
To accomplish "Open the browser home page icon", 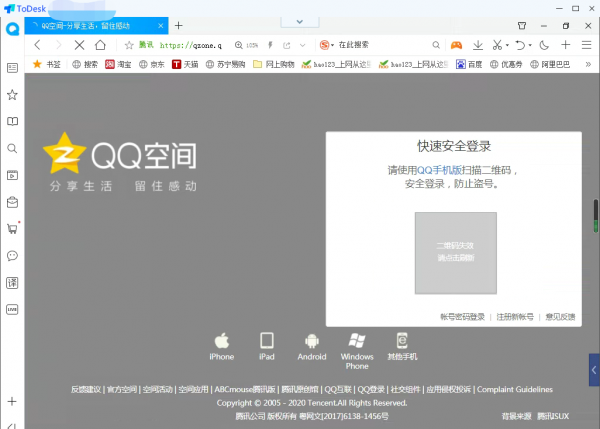I will coord(100,45).
